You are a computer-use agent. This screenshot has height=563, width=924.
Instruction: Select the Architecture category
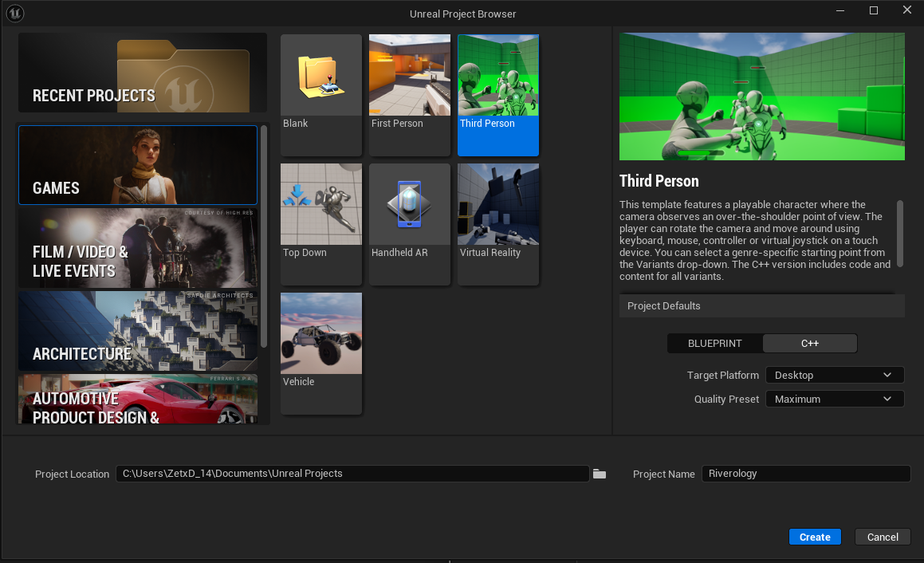[138, 331]
